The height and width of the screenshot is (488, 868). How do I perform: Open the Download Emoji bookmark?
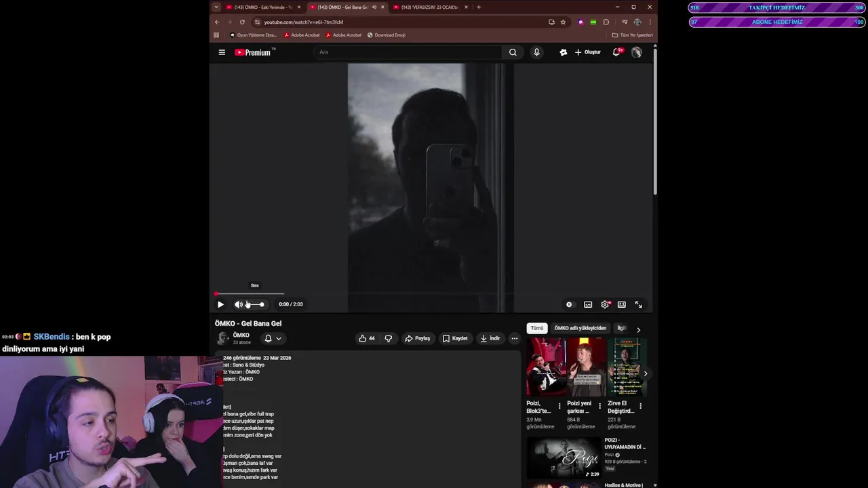click(x=387, y=35)
